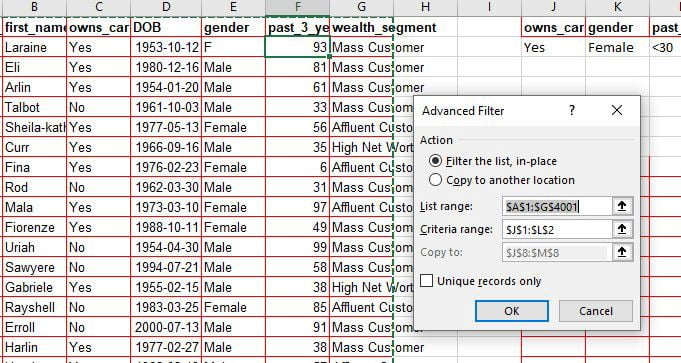Select the name cell Harlin
Screen dimensions: 681x363
click(x=34, y=347)
